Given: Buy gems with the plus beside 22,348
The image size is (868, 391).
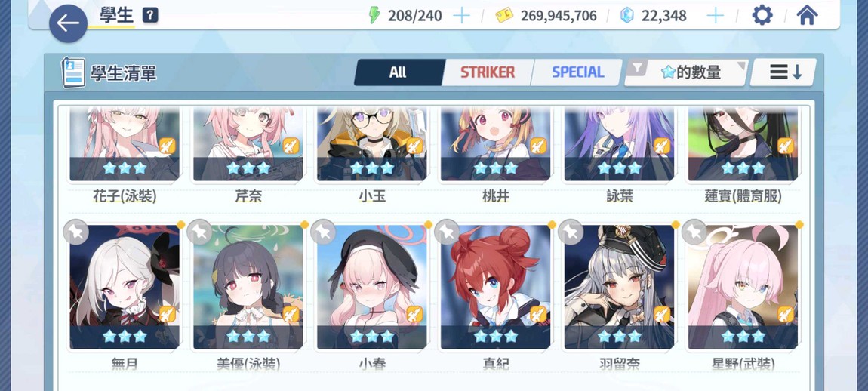Looking at the screenshot, I should click(x=716, y=16).
